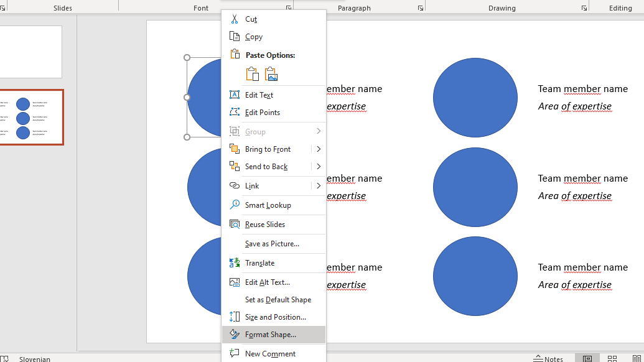Click the Edit Points icon
This screenshot has height=362, width=644.
pyautogui.click(x=235, y=112)
